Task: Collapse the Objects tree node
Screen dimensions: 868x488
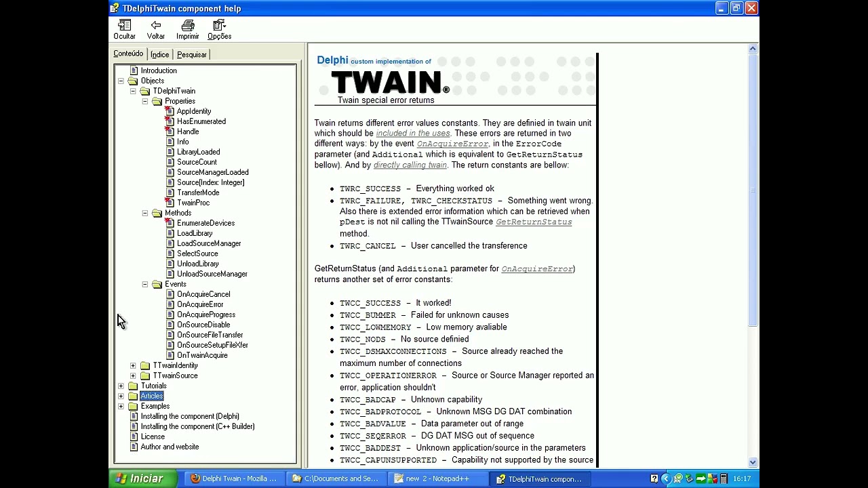Action: click(x=121, y=81)
